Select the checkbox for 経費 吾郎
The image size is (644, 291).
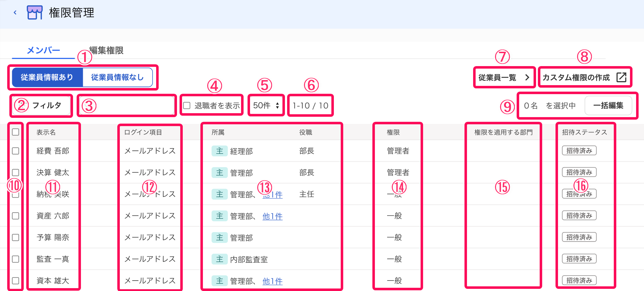pos(15,151)
